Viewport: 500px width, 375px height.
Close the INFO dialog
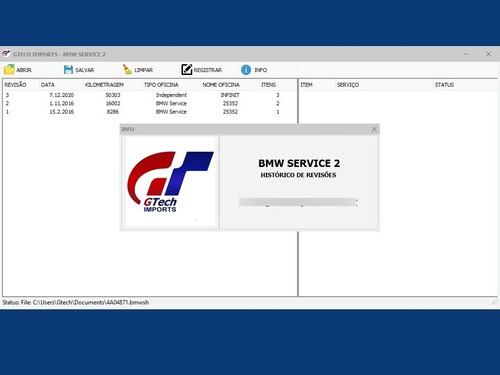374,129
